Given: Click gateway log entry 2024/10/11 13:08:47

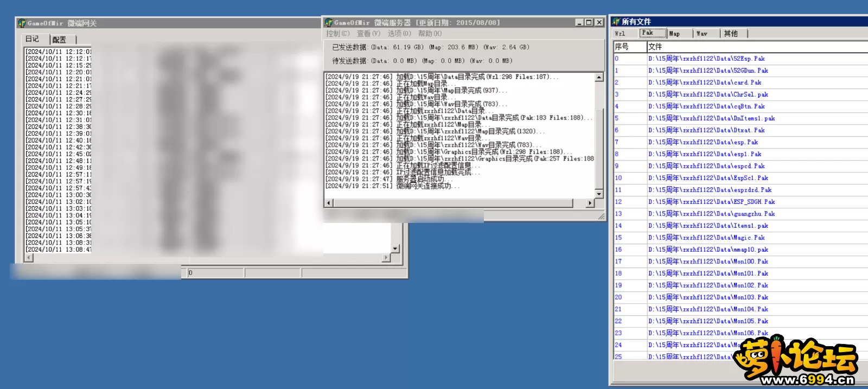Looking at the screenshot, I should pyautogui.click(x=59, y=250).
